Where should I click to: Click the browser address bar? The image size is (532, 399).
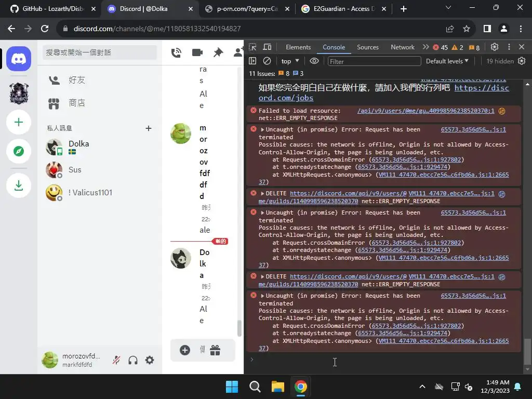[251, 29]
